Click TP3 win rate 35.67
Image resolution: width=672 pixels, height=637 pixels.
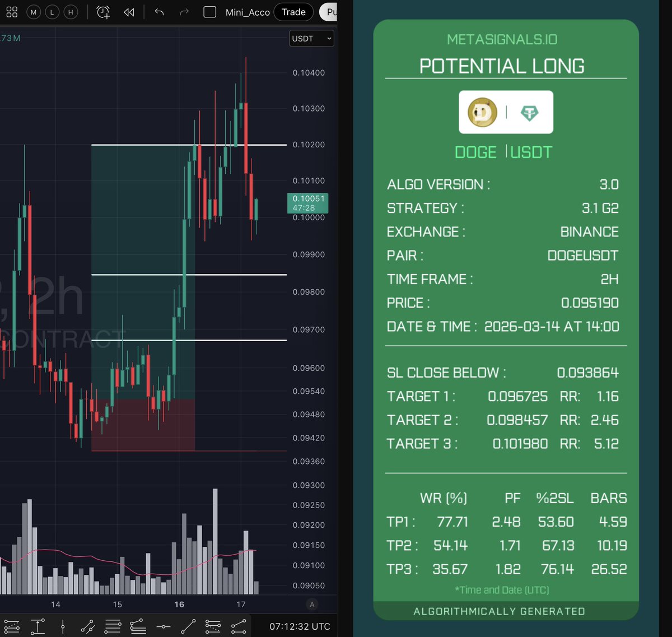(x=450, y=569)
